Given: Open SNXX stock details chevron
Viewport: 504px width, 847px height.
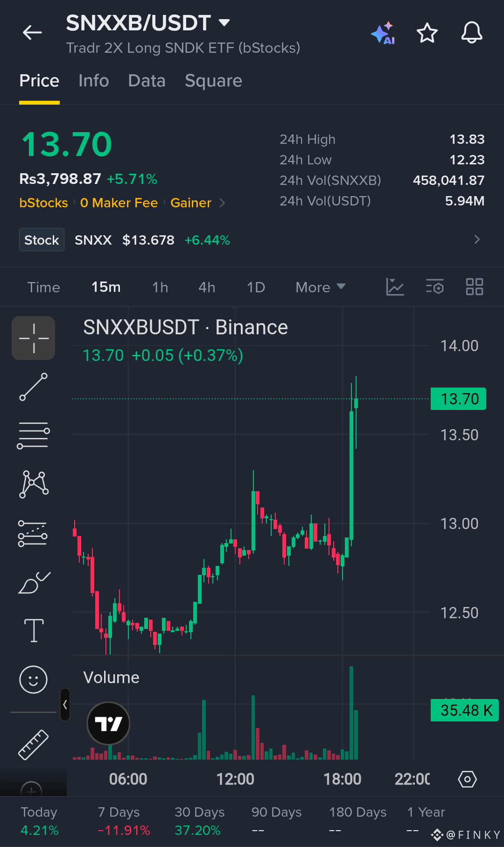Looking at the screenshot, I should point(476,240).
